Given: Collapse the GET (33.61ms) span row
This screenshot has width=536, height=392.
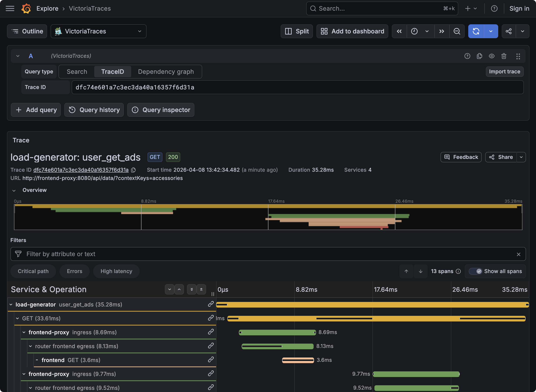Looking at the screenshot, I should pos(18,318).
